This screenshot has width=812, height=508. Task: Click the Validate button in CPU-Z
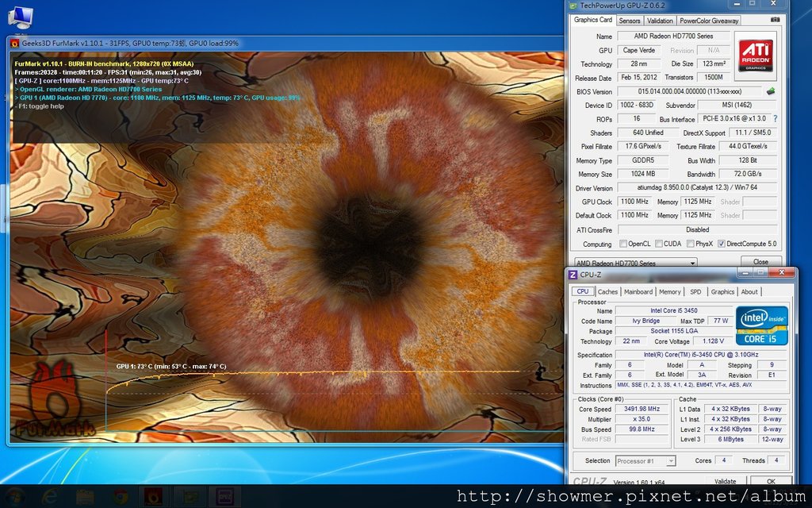(x=725, y=482)
